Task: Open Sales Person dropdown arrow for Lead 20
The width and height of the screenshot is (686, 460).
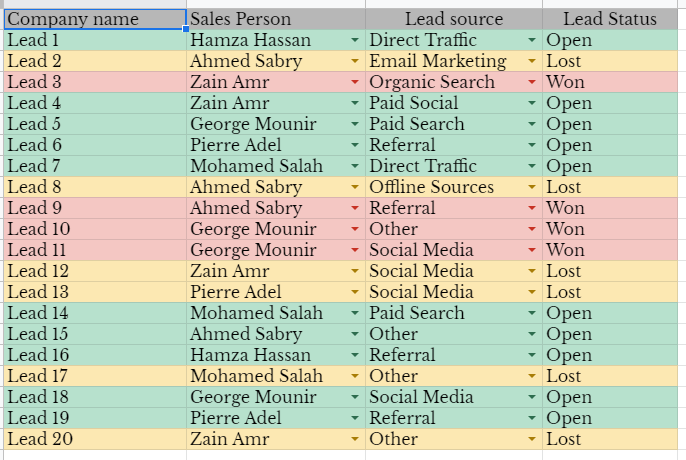Action: coord(355,439)
